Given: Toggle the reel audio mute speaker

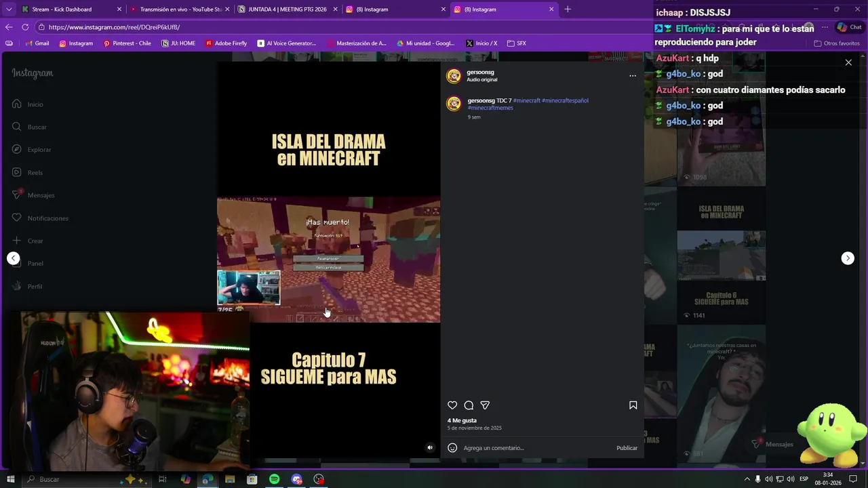Looking at the screenshot, I should click(429, 447).
